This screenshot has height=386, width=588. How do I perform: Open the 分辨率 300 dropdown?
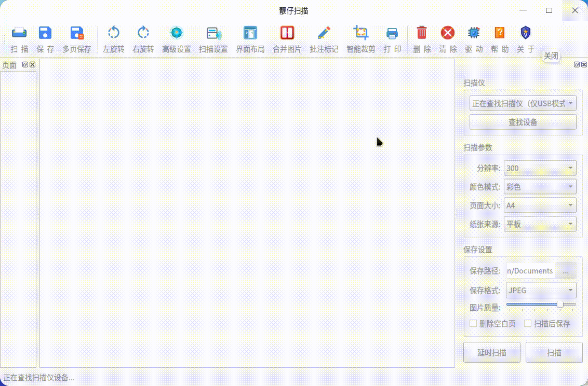540,168
